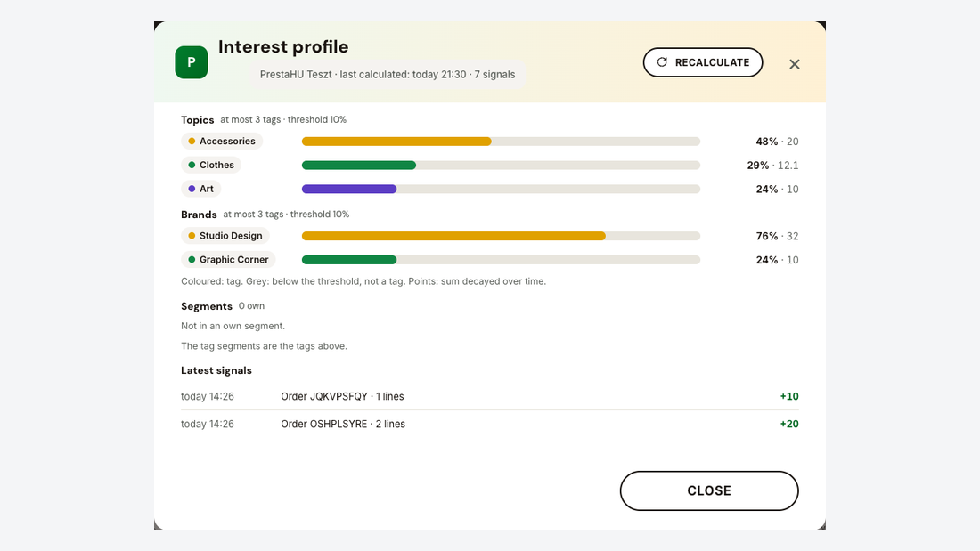Click the '0 own' segments count
Image resolution: width=980 pixels, height=551 pixels.
251,306
